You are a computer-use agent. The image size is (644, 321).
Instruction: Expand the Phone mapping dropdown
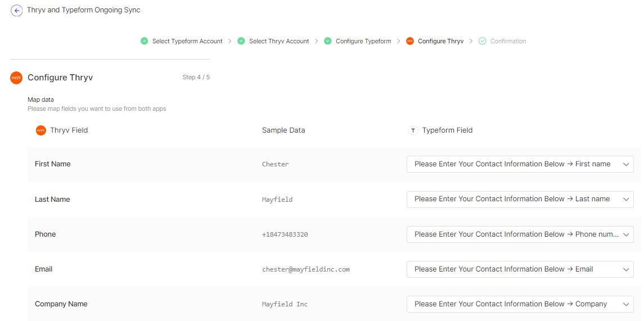[520, 234]
